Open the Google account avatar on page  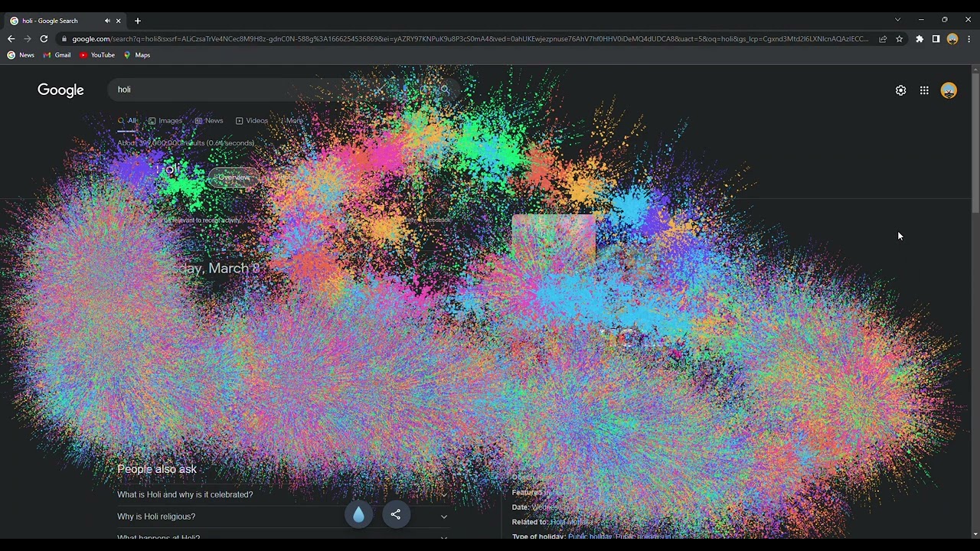pos(949,90)
